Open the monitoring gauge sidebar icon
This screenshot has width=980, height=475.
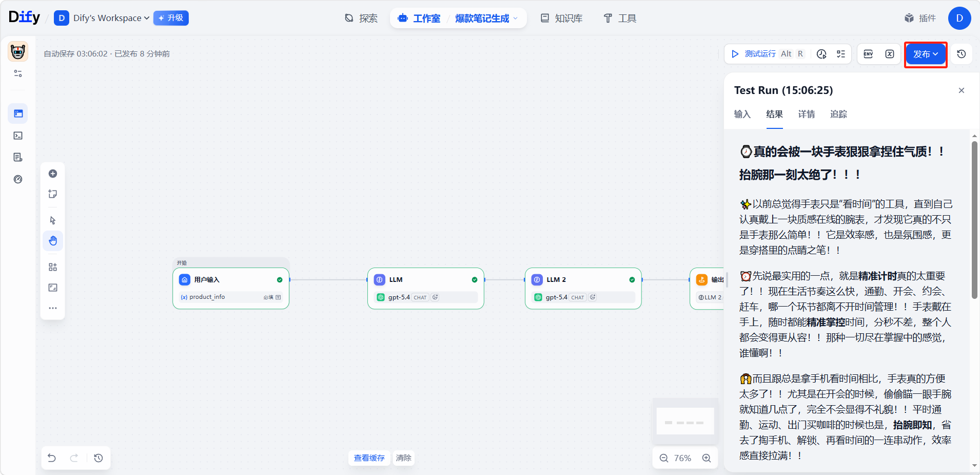coord(18,179)
